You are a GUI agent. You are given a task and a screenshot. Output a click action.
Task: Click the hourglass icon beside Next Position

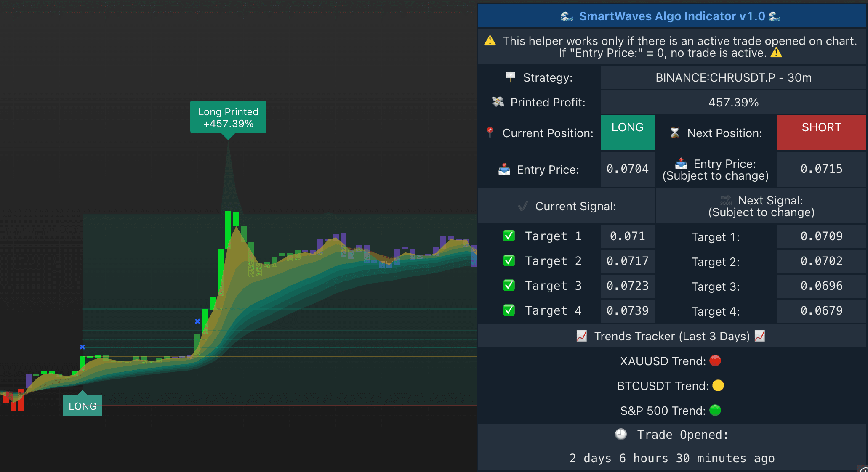point(675,133)
